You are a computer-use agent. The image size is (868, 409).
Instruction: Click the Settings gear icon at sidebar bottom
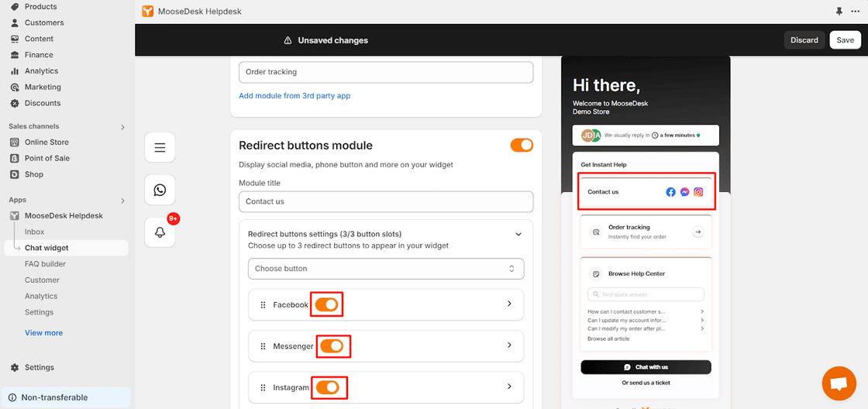pos(15,367)
